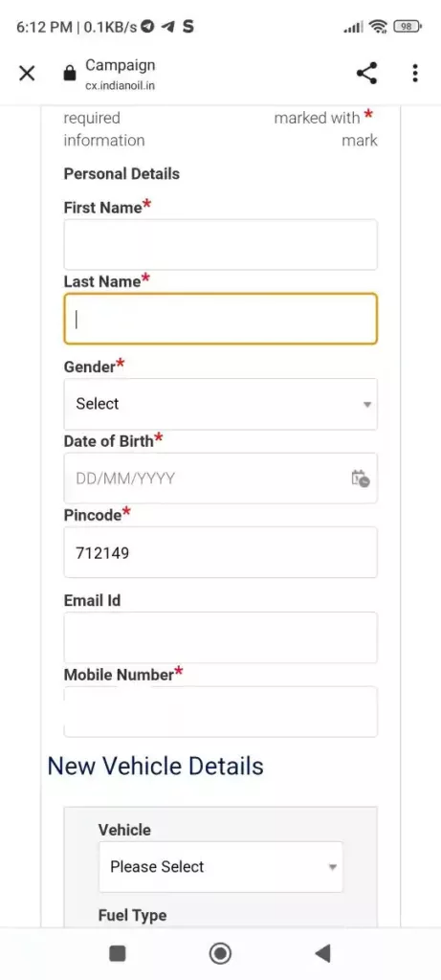
Task: Tap the cx.indianoil.in URL text
Action: point(120,85)
